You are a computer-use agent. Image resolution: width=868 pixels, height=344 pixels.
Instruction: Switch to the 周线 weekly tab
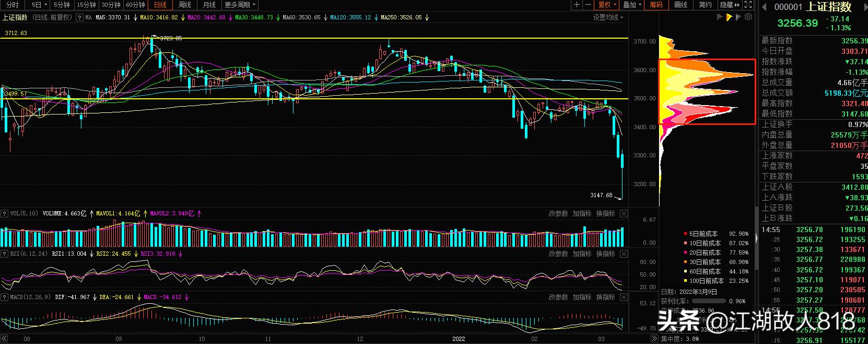(185, 5)
